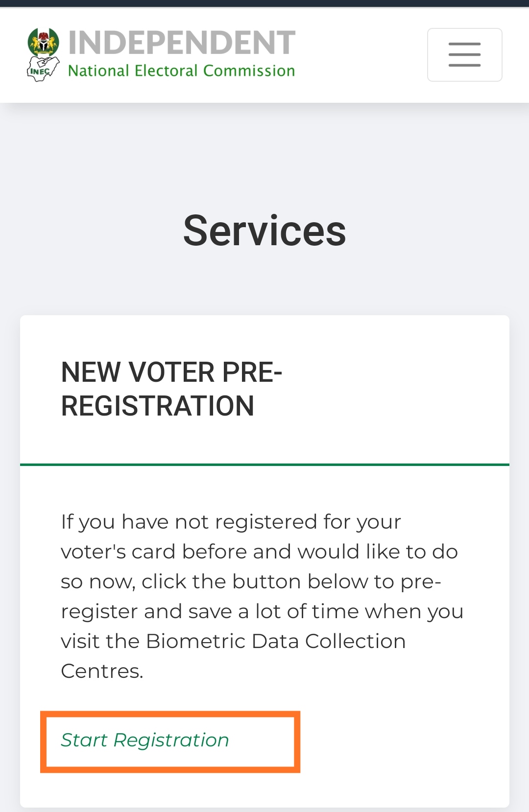Tap the bottom bar of hamburger icon

[464, 65]
